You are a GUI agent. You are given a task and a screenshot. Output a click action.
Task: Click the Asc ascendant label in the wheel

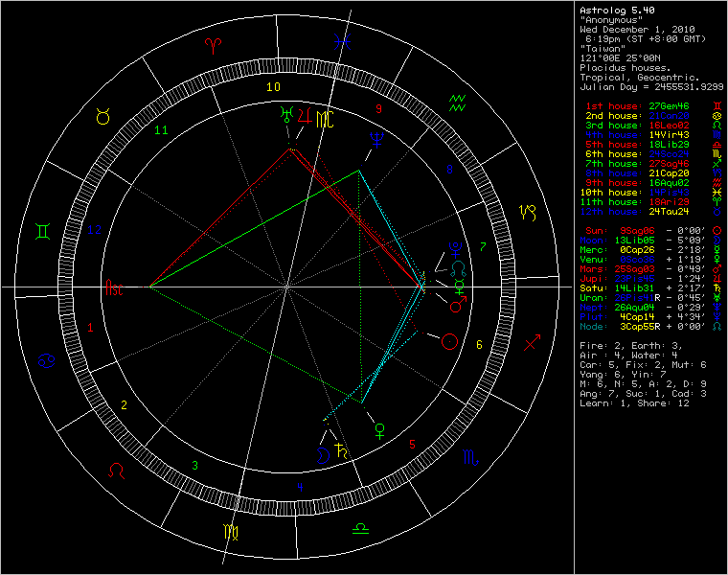tap(114, 287)
